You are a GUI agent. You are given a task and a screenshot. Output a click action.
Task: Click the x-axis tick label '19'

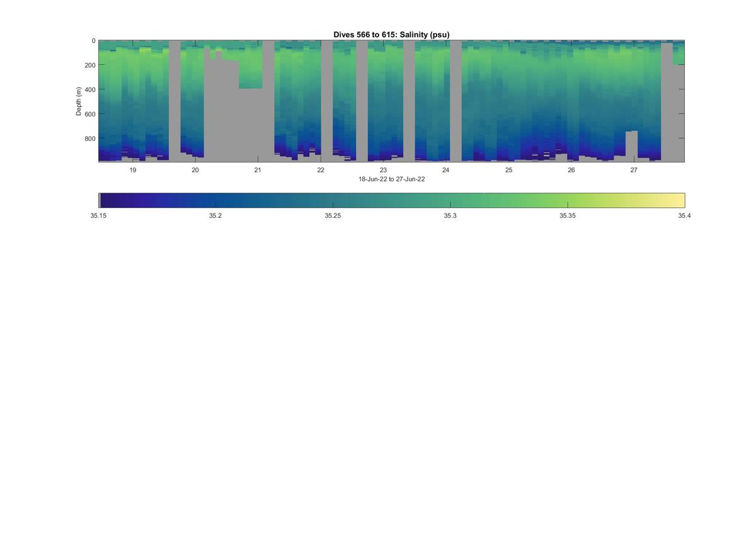133,170
